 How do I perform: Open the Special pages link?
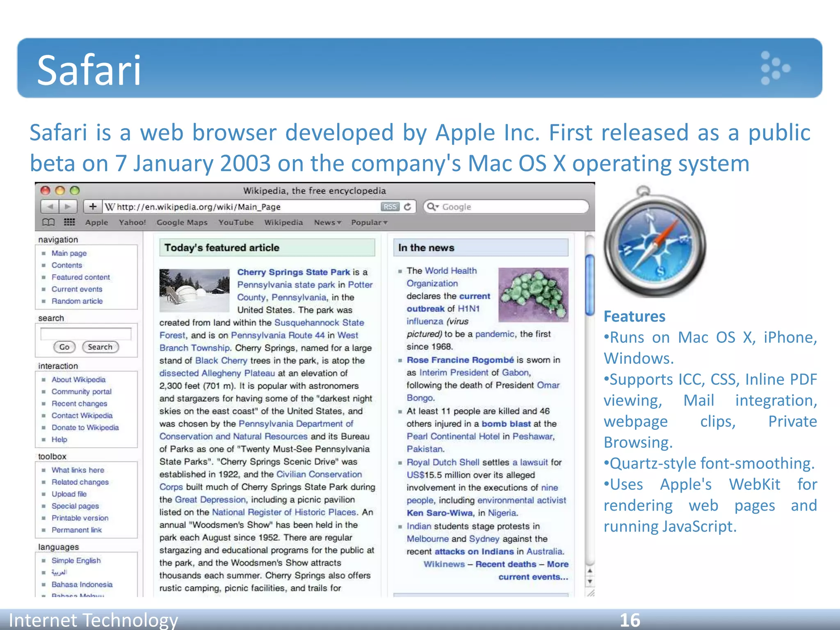tap(75, 506)
